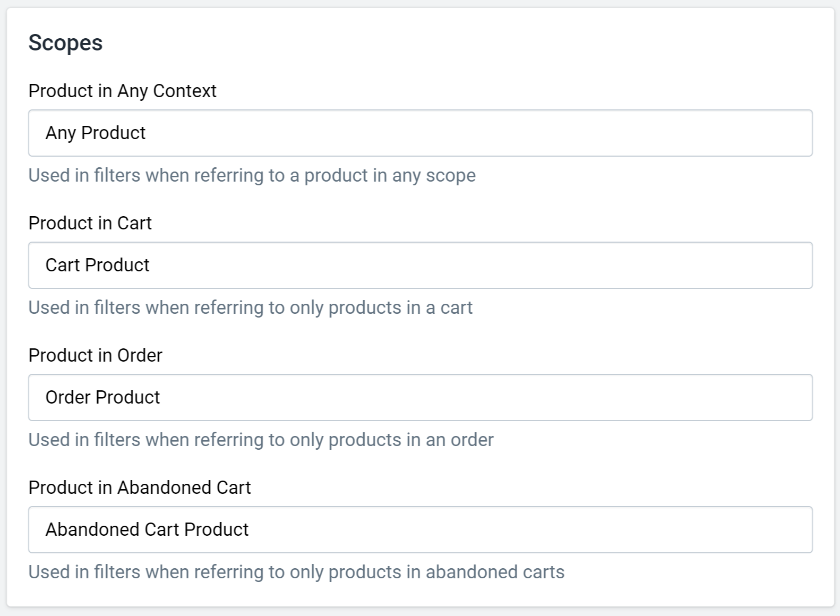The height and width of the screenshot is (616, 840).
Task: Click the Product in Cart label
Action: point(90,223)
